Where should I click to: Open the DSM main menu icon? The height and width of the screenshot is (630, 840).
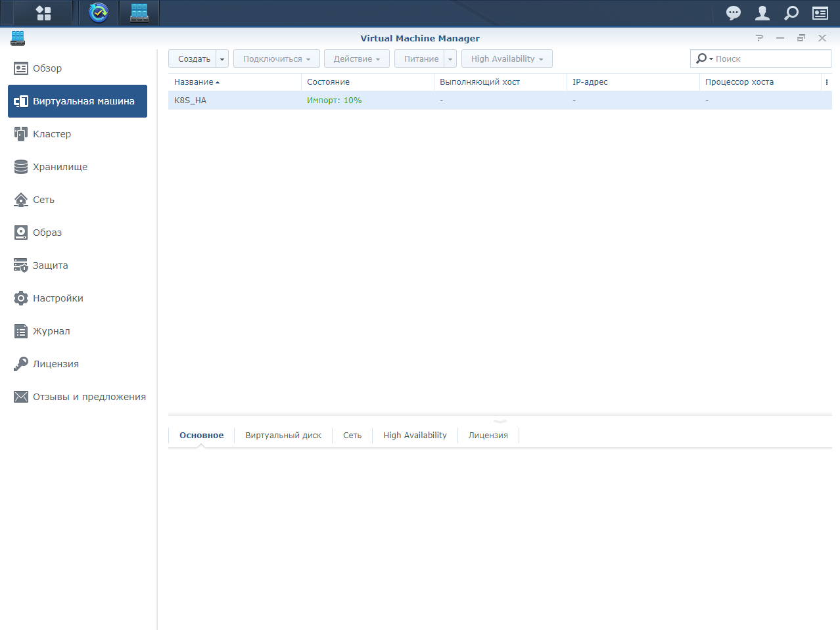[x=43, y=13]
